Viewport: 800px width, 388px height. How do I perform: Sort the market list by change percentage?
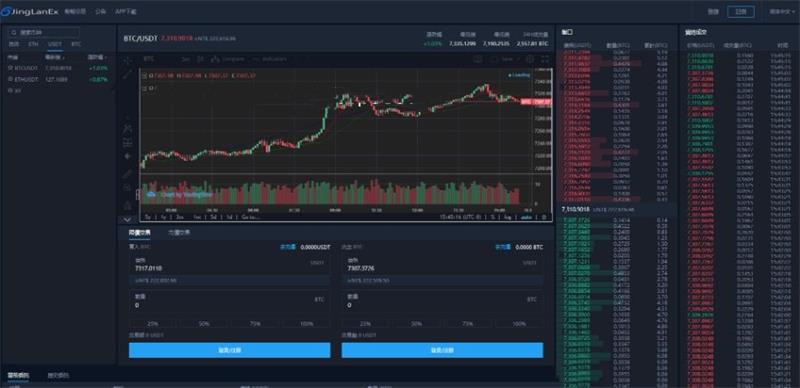pos(96,57)
